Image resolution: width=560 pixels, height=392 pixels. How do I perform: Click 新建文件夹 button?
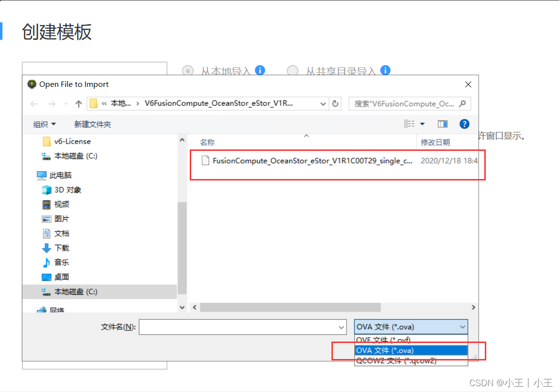(x=93, y=124)
